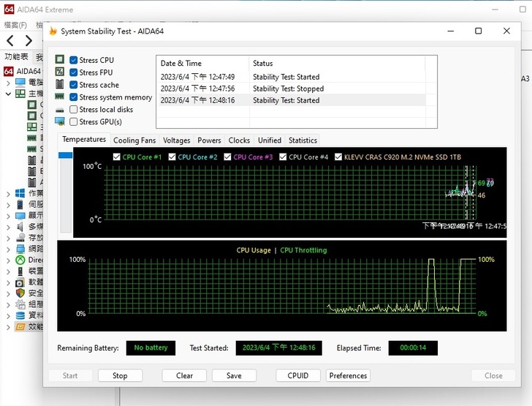532x406 pixels.
Task: Expand the operating system tree node
Action: (x=8, y=193)
